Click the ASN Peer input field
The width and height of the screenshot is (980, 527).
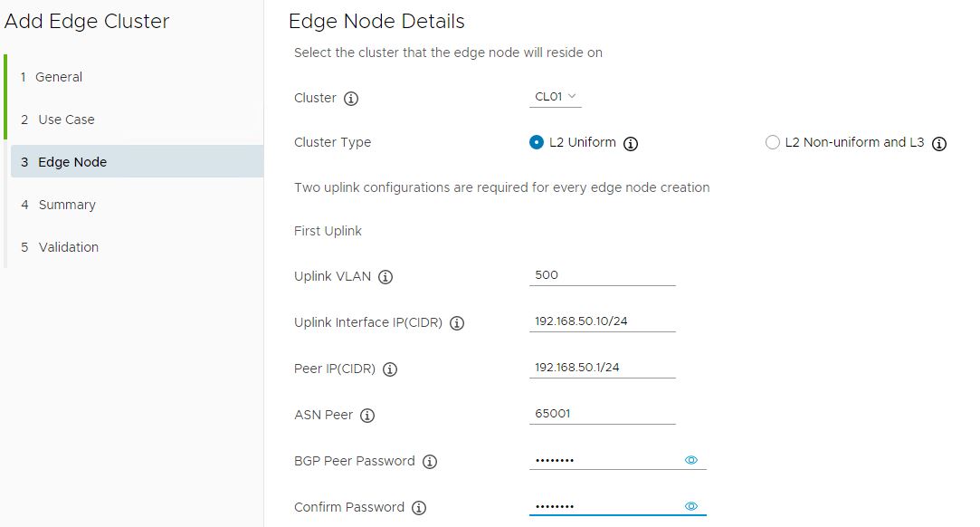coord(602,414)
